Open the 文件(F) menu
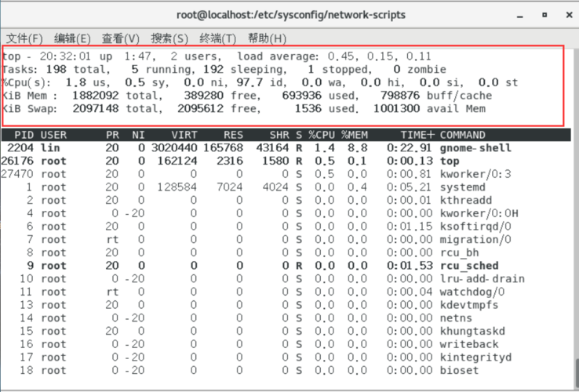Viewport: 579px width, 392px height. pos(24,38)
